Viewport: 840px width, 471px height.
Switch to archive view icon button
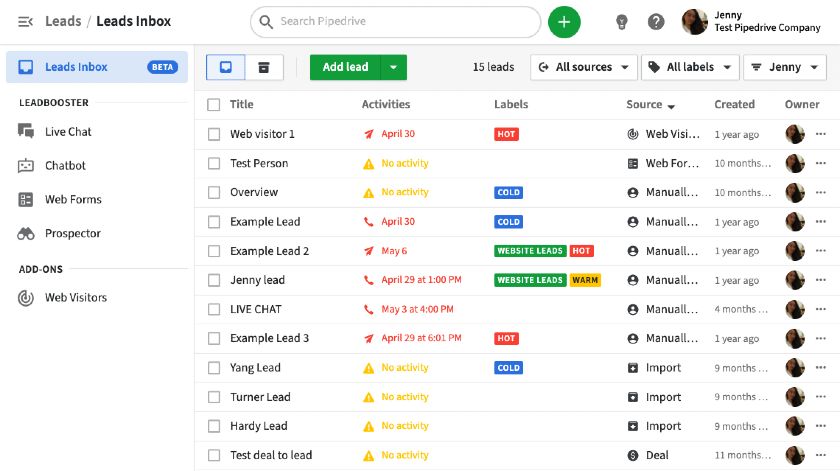pyautogui.click(x=264, y=67)
